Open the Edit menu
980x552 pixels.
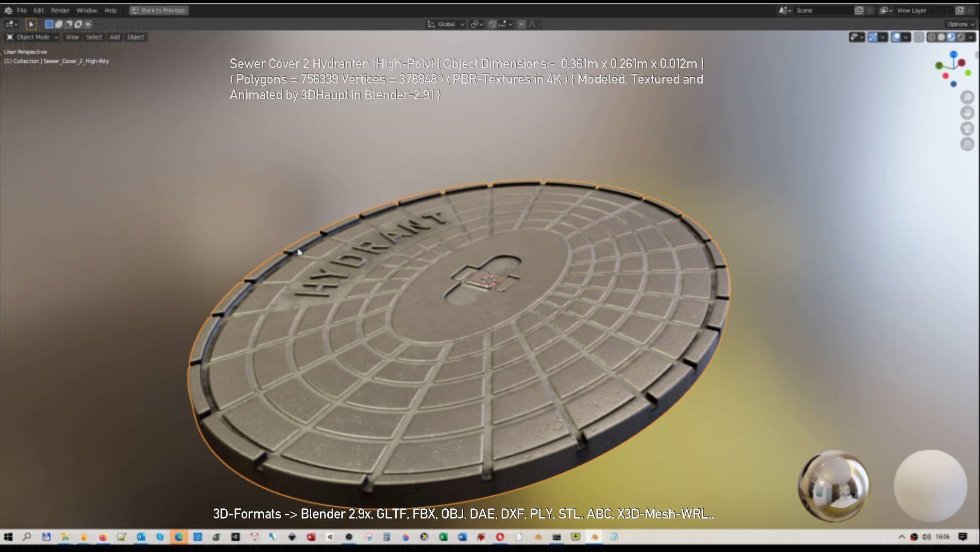coord(39,10)
